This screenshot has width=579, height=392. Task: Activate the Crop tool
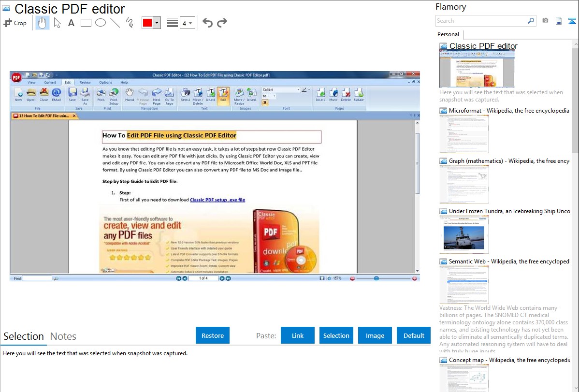tap(15, 23)
